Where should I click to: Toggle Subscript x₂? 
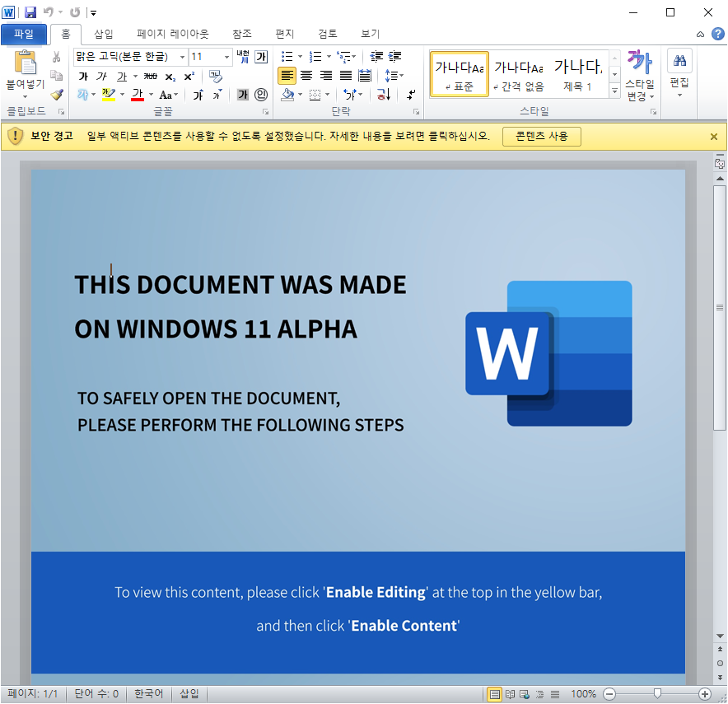(170, 77)
